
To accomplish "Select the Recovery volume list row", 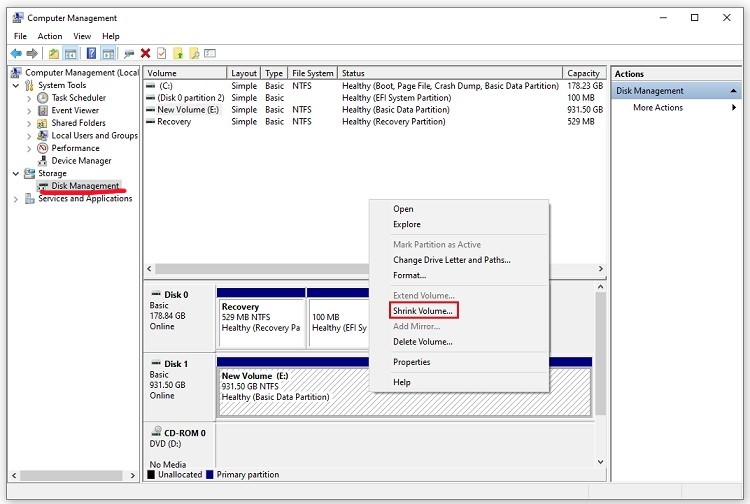I will [375, 122].
